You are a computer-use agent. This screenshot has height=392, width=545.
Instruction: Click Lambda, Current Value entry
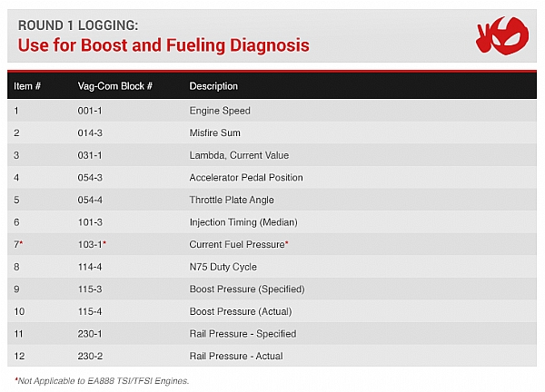pos(239,155)
